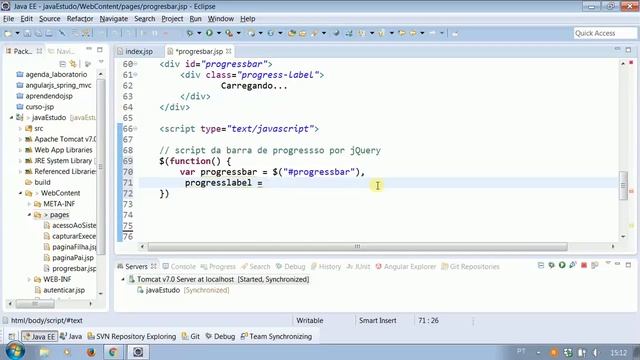Click the Collapse All icon in Package Explorer
The width and height of the screenshot is (640, 360).
click(x=62, y=64)
